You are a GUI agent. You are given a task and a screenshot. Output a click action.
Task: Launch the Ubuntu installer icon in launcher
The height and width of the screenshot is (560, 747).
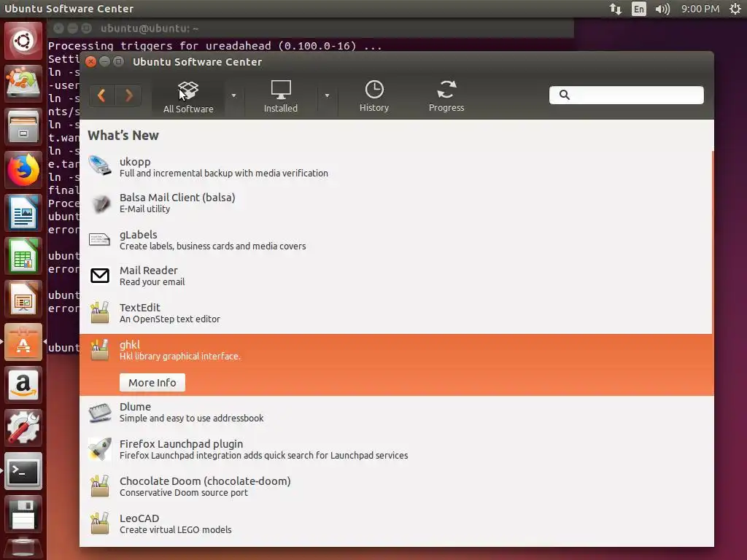pos(23,83)
